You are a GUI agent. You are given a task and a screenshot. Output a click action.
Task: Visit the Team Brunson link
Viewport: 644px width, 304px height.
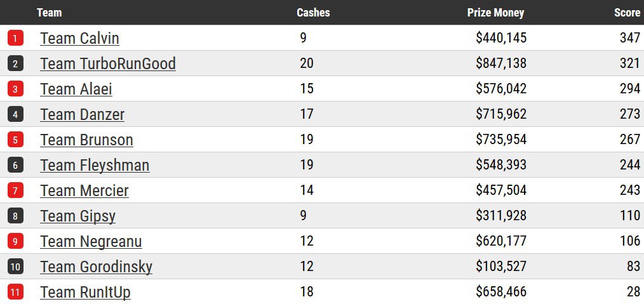(86, 140)
